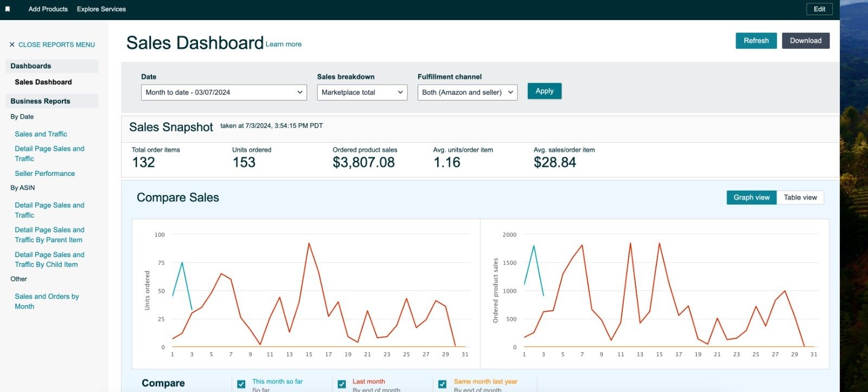868x392 pixels.
Task: Toggle 'Same month last year' checkbox
Action: tap(442, 384)
